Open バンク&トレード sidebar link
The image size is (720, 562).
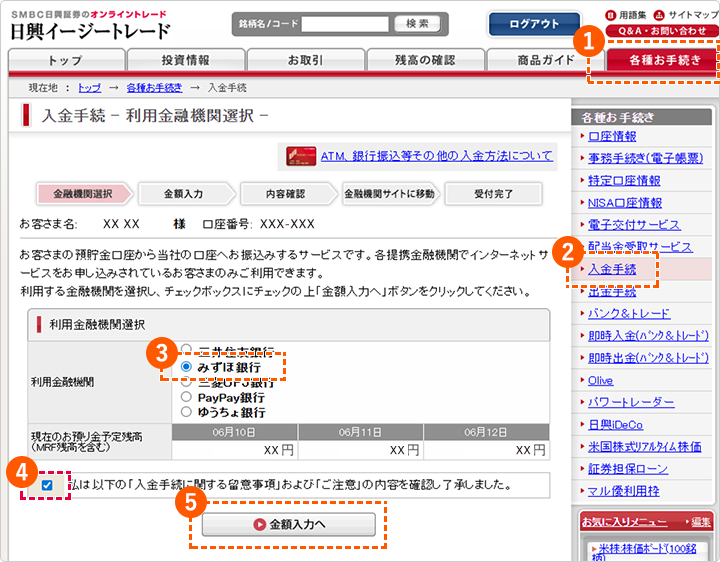(x=629, y=314)
